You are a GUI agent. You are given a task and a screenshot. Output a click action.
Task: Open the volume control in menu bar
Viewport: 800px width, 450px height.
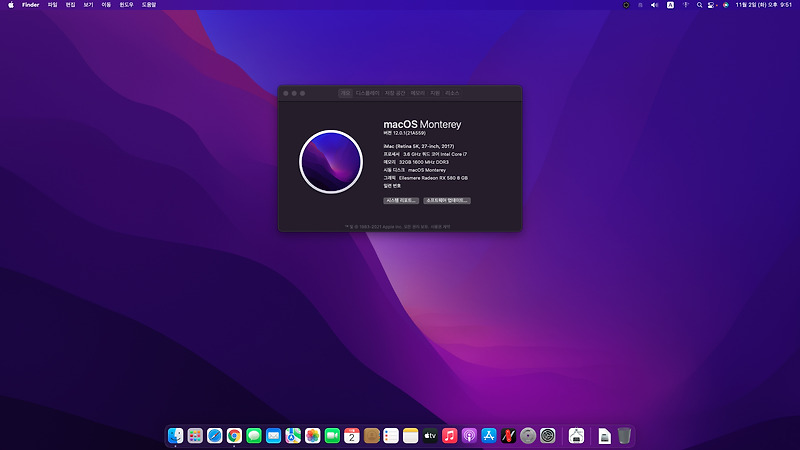click(x=655, y=5)
